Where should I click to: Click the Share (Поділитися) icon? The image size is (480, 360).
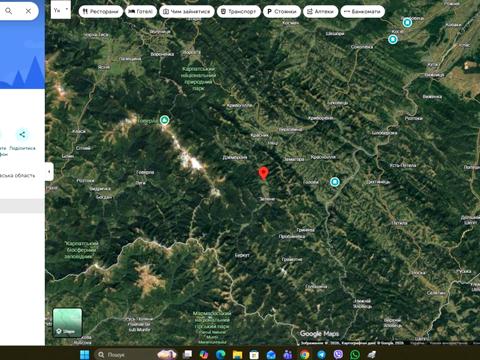point(22,135)
